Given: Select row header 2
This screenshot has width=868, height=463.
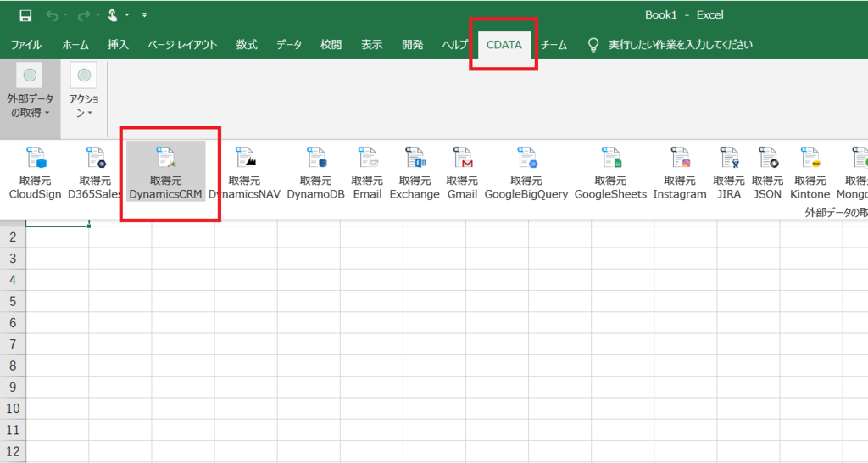Looking at the screenshot, I should [13, 237].
